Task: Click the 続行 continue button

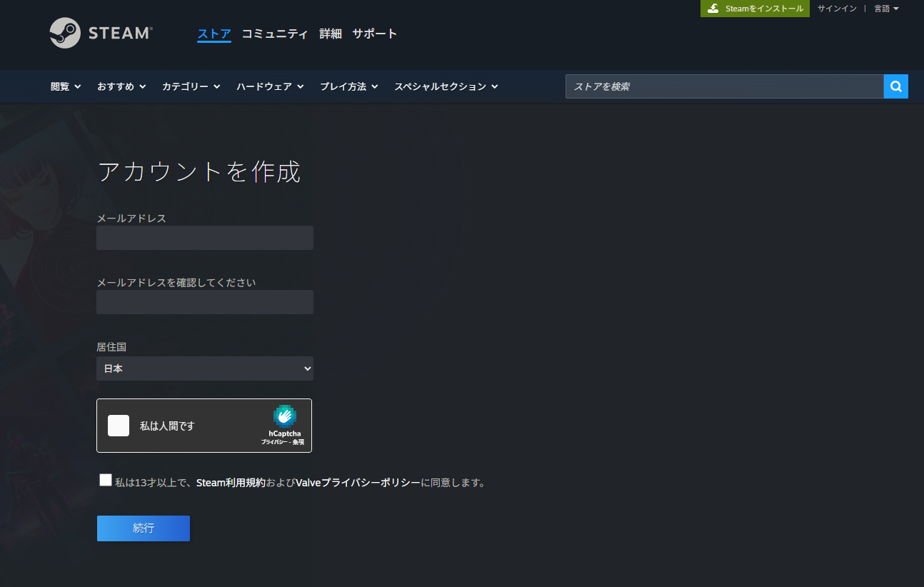Action: (144, 528)
